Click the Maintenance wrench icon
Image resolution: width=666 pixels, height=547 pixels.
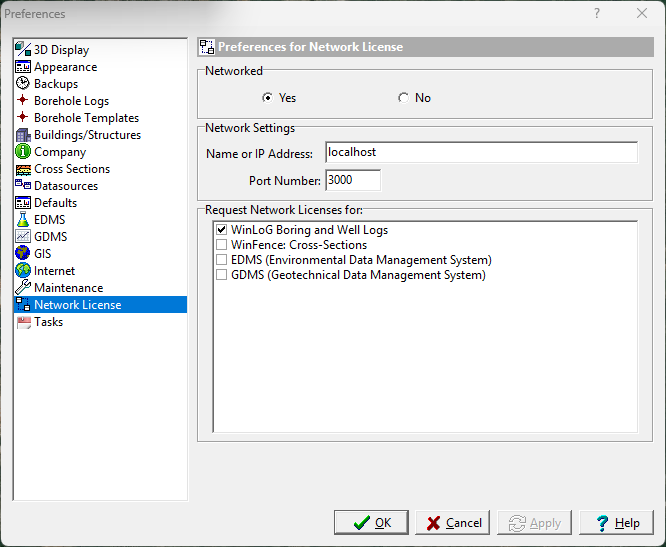(23, 288)
